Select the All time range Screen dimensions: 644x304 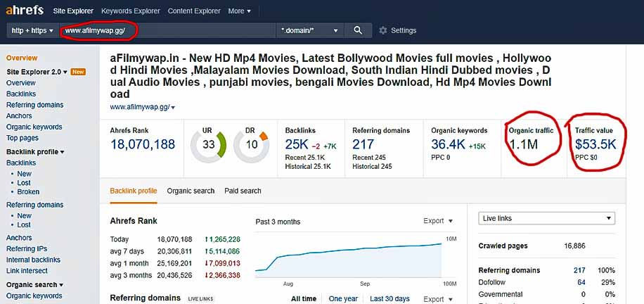[304, 298]
